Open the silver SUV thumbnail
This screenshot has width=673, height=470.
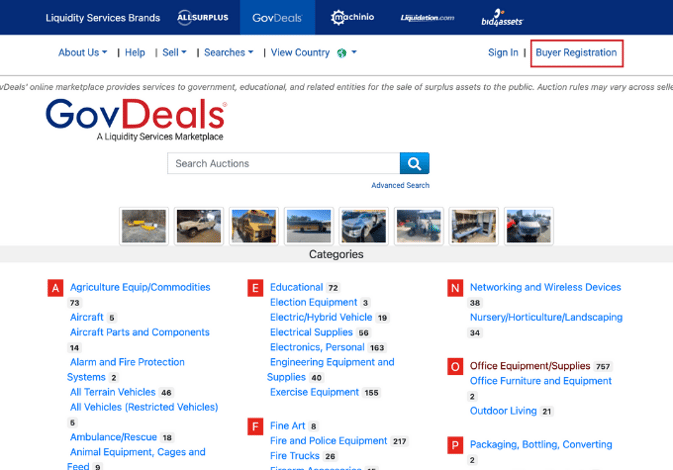(364, 226)
